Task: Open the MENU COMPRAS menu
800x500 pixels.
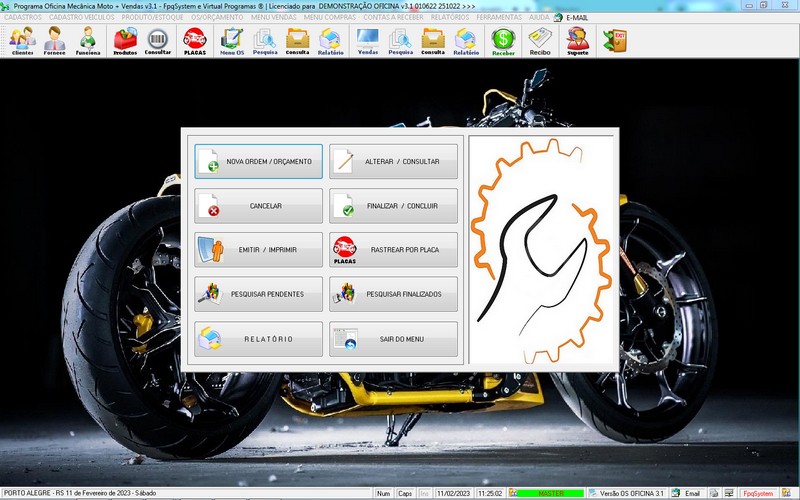Action: (x=330, y=17)
